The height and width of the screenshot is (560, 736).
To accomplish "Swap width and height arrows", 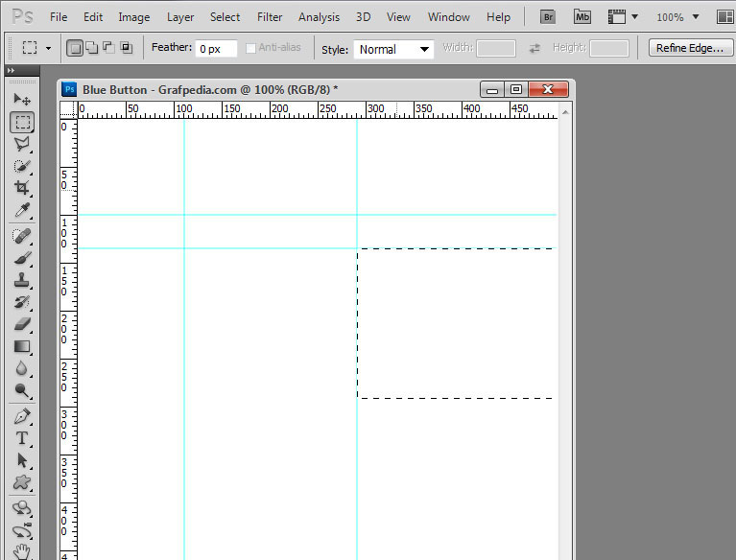I will 534,48.
